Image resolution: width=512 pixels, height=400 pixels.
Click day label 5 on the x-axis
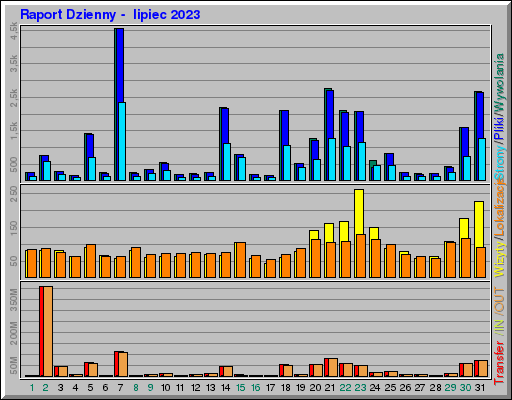90,388
